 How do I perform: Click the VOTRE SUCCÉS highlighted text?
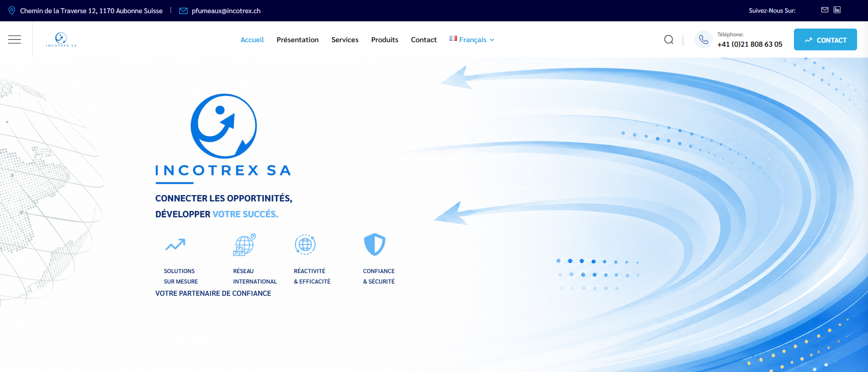(245, 214)
